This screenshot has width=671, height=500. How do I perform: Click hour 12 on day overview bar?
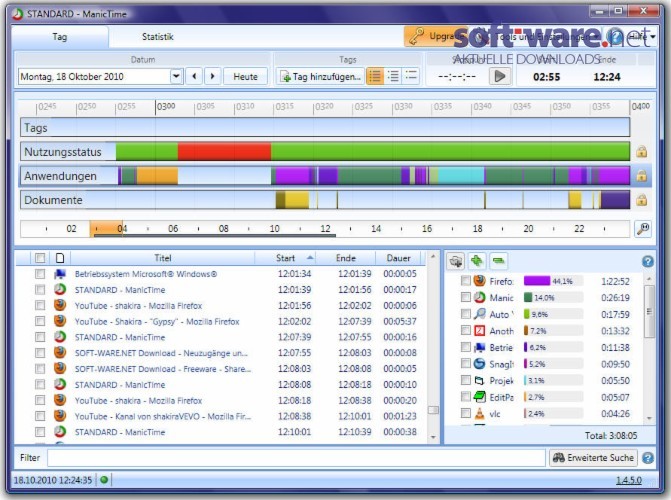click(x=325, y=229)
